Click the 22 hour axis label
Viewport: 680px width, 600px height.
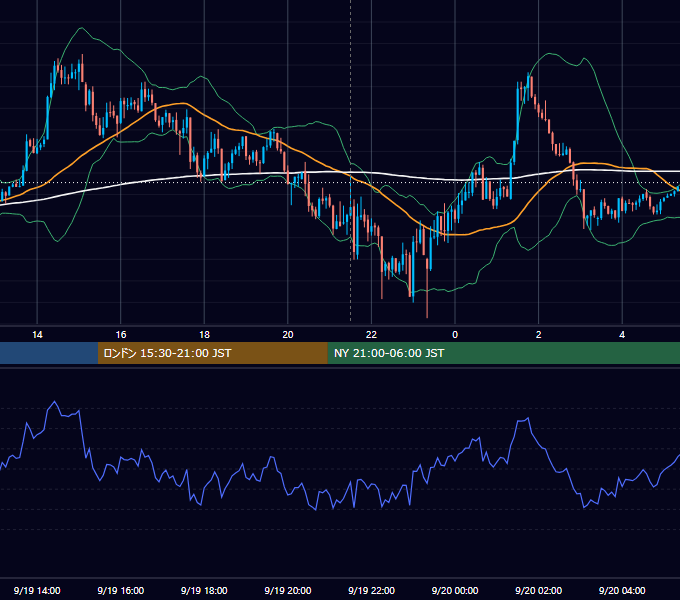pos(371,335)
